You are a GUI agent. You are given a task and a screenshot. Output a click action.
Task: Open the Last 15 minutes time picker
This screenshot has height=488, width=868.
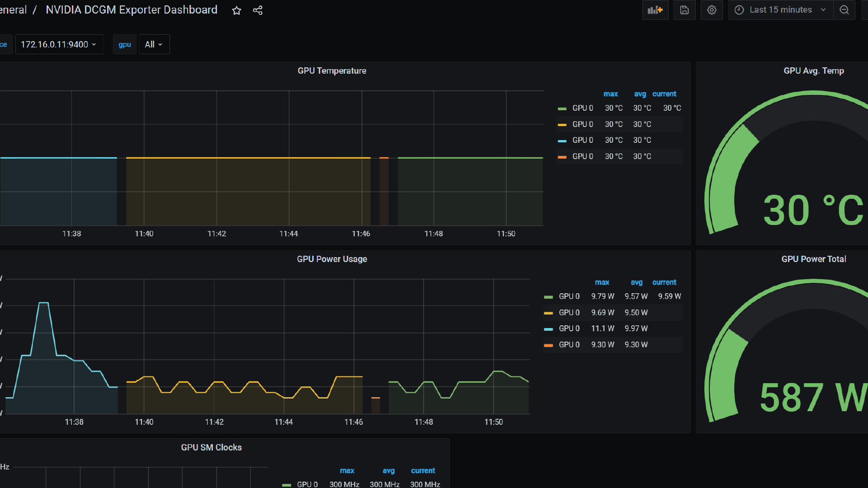[780, 10]
